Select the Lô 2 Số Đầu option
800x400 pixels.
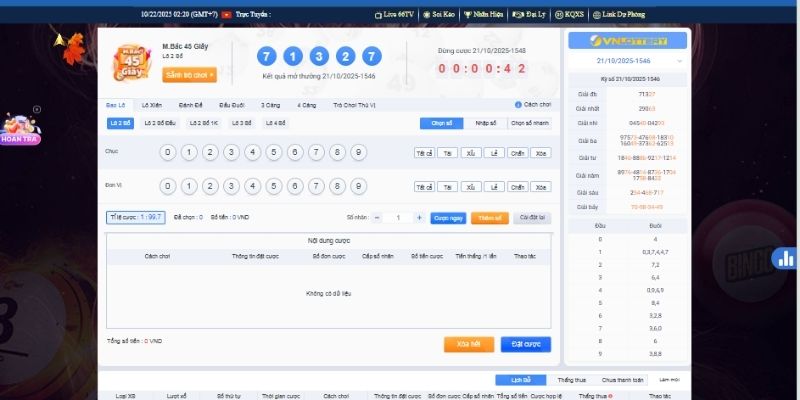click(160, 123)
